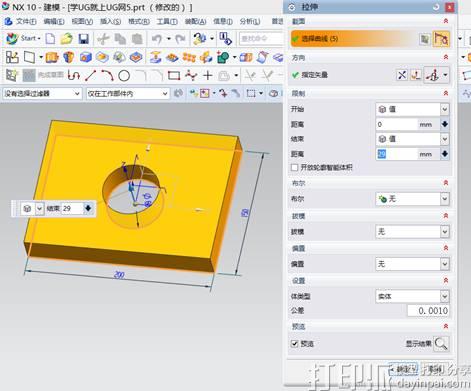Viewport: 471px width, 391px height.
Task: Click the Save floppy disk icon
Action: tap(84, 39)
